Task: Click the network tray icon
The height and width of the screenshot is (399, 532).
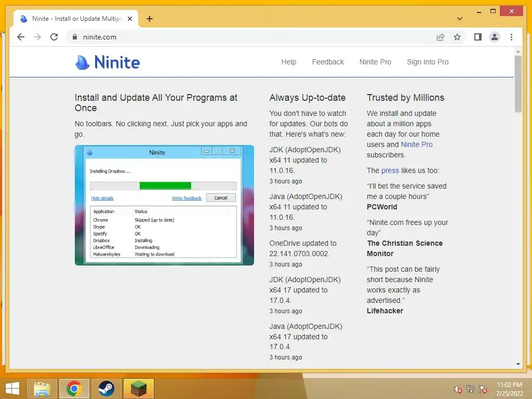Action: pyautogui.click(x=471, y=389)
